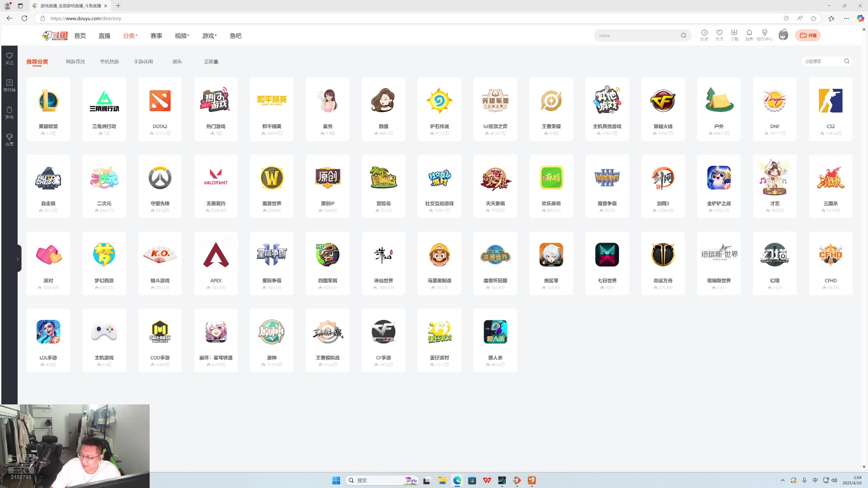This screenshot has width=868, height=488.
Task: Open the 马里奥制造 Mario icon
Action: [439, 255]
